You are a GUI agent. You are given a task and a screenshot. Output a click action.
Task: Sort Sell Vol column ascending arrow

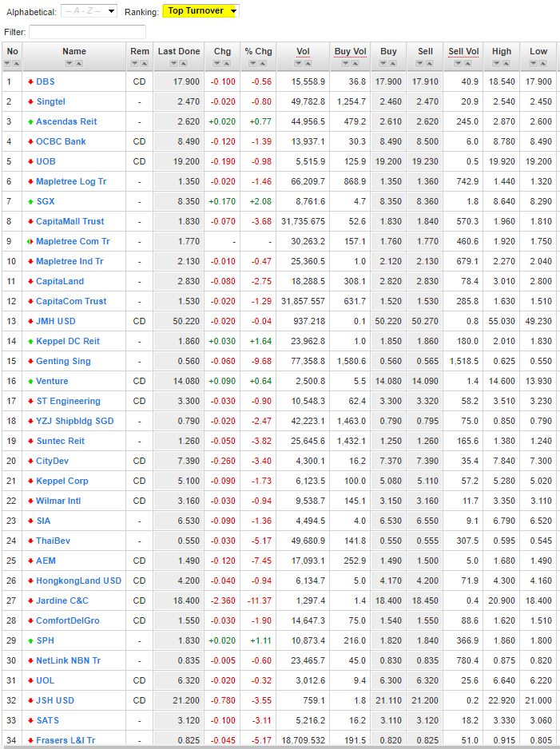tap(468, 64)
